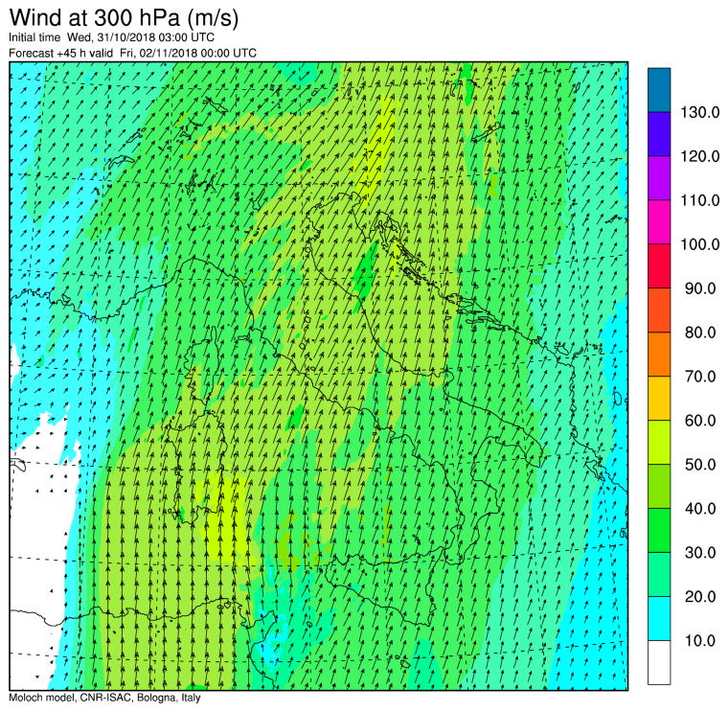Click Corsica island on the wind map
728x712 pixels.
[202, 364]
